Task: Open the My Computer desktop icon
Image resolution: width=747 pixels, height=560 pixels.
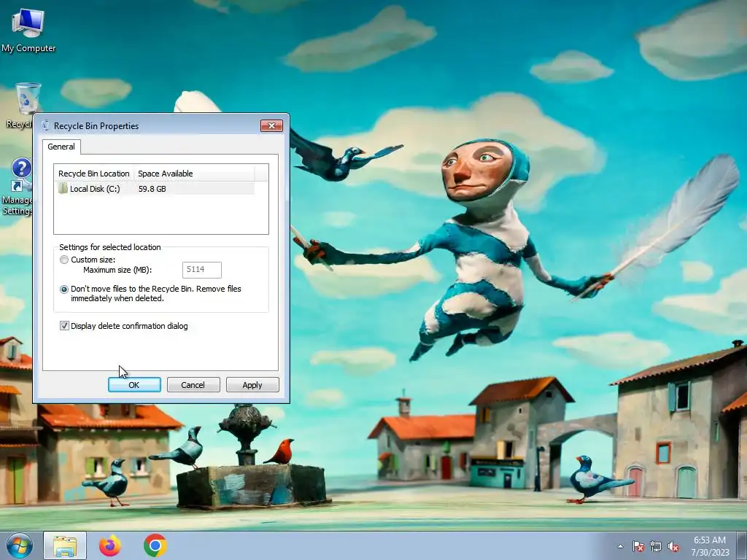Action: point(28,31)
